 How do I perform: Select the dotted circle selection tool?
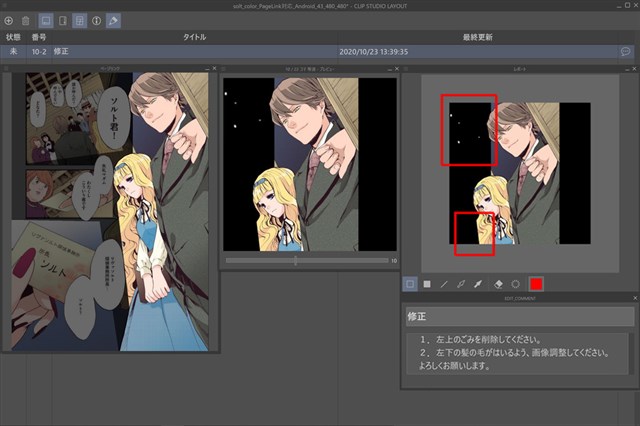pyautogui.click(x=516, y=284)
